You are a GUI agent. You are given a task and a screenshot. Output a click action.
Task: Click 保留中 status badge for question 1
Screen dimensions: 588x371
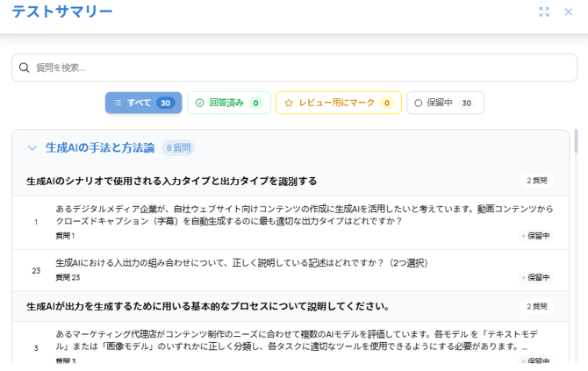coord(535,236)
